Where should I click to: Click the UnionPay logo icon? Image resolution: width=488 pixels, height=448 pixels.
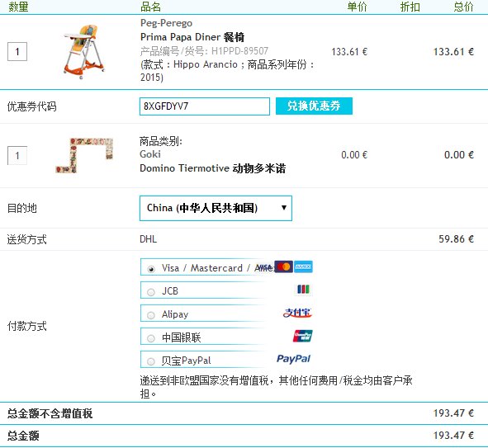click(303, 336)
